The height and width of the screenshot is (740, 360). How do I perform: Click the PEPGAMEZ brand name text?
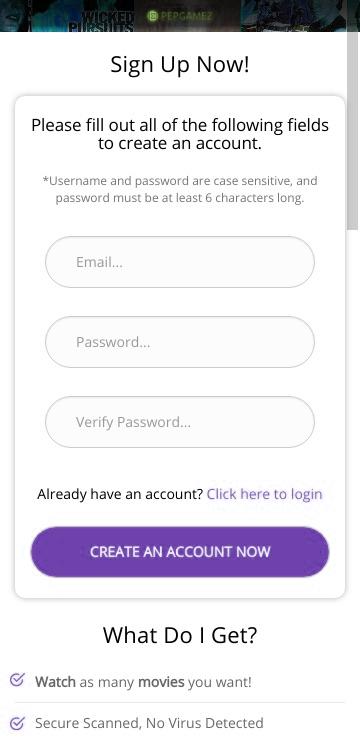point(186,16)
